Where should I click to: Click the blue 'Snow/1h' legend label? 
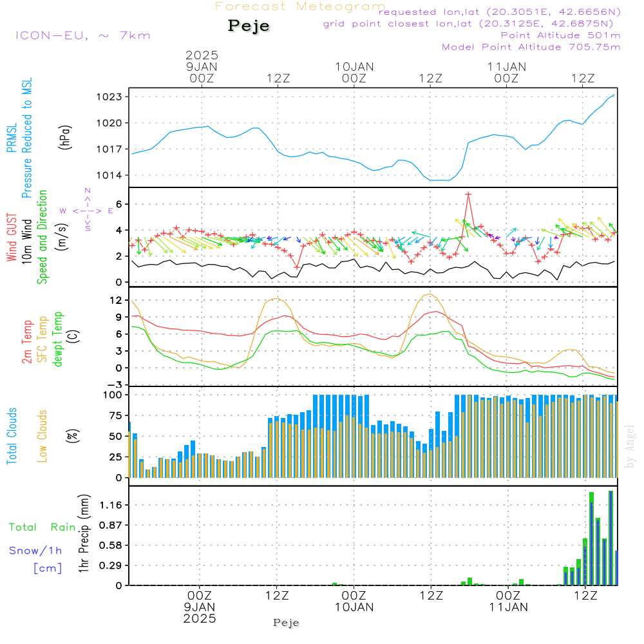pos(35,551)
